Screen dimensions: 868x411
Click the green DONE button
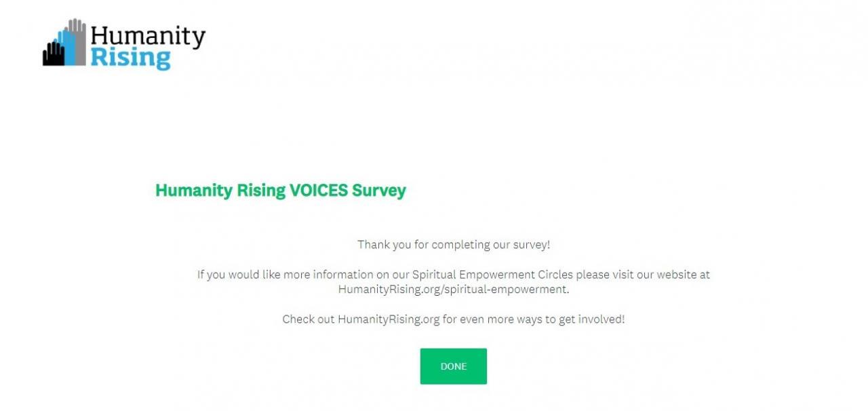click(x=453, y=366)
